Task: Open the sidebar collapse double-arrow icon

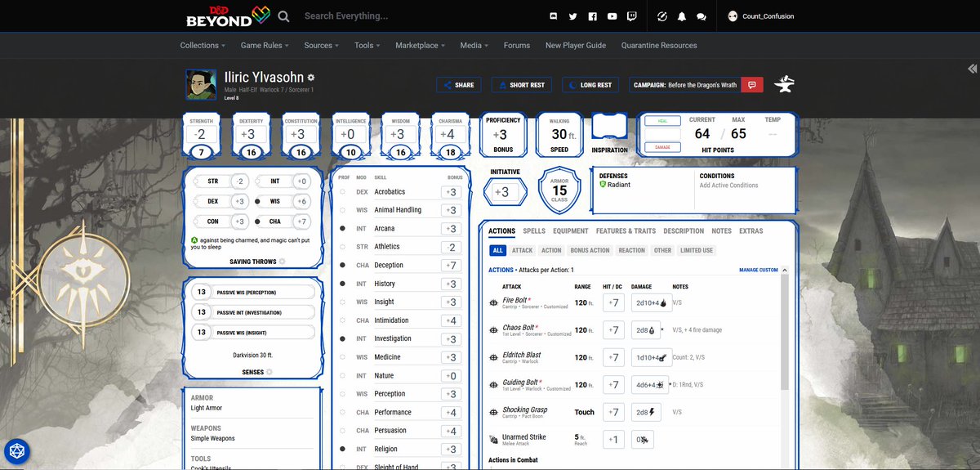Action: click(972, 69)
